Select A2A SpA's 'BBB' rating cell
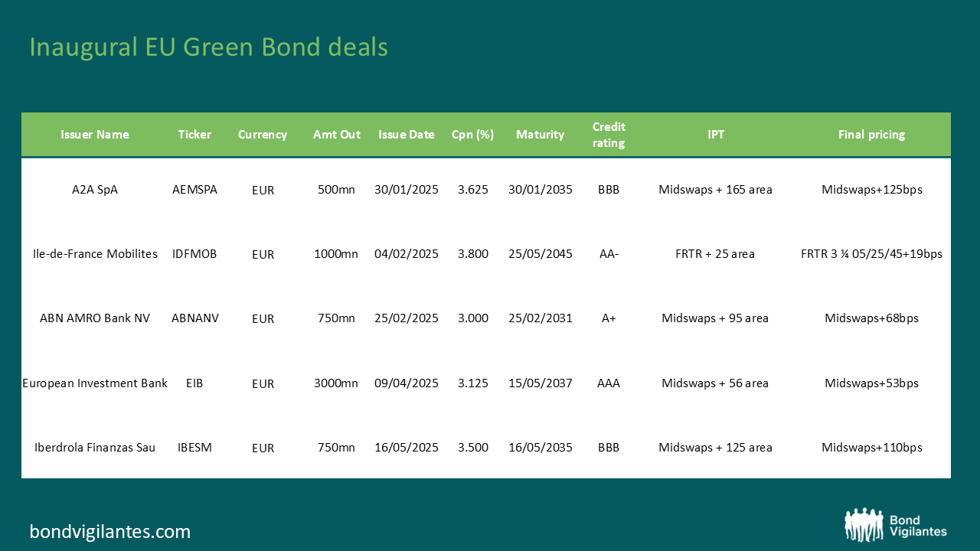This screenshot has width=980, height=551. pyautogui.click(x=609, y=190)
